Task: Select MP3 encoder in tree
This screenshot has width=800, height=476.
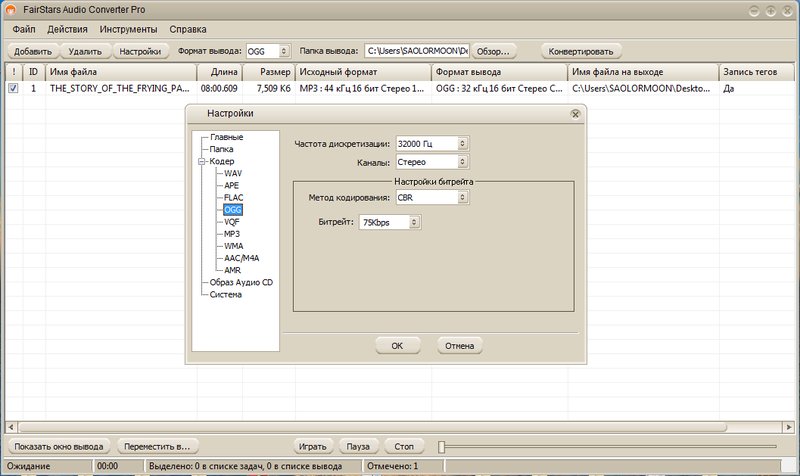Action: (x=232, y=234)
